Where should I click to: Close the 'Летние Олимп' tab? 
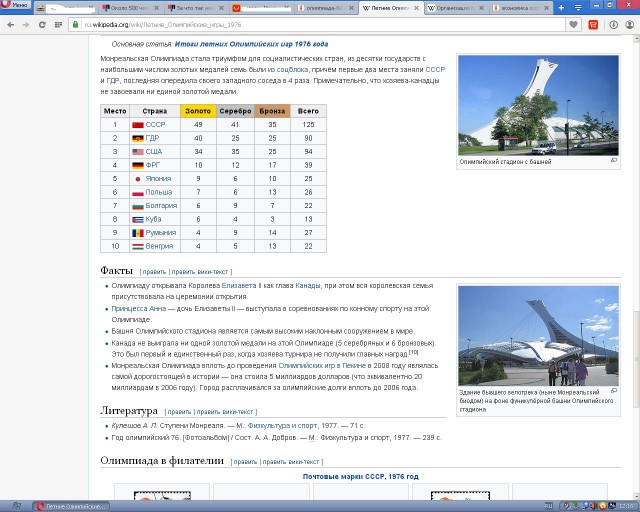[417, 8]
